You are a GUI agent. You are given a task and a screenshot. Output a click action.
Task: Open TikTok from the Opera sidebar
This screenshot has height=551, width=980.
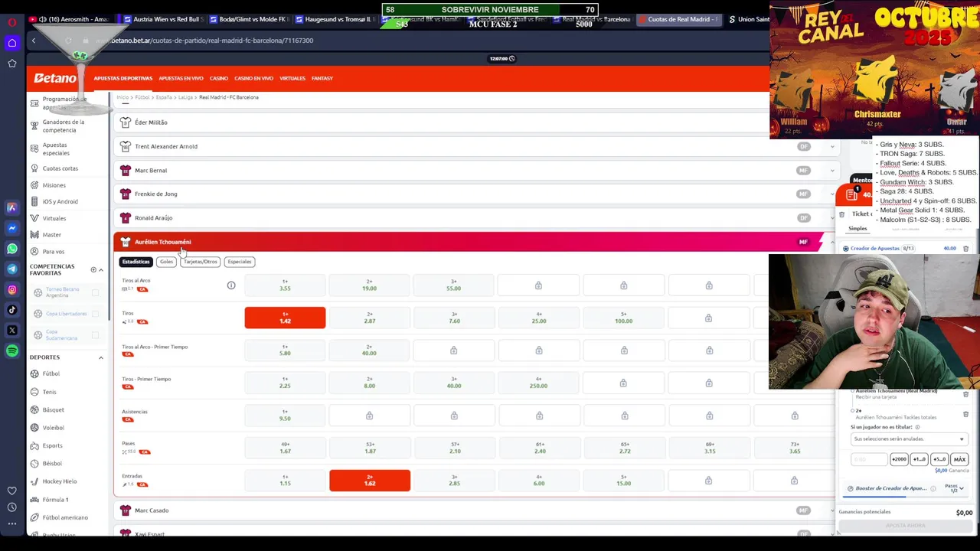tap(11, 310)
